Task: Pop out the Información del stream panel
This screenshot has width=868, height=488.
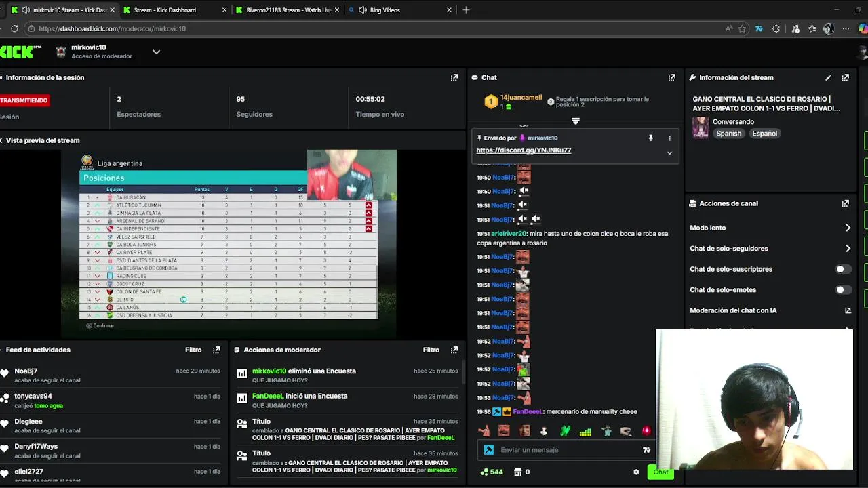Action: [846, 77]
